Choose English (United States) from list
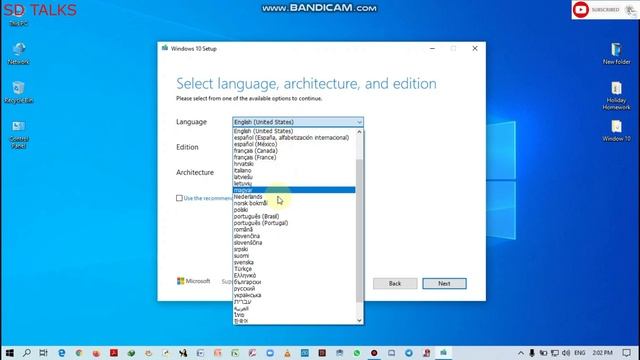Image resolution: width=640 pixels, height=360 pixels. tap(294, 131)
